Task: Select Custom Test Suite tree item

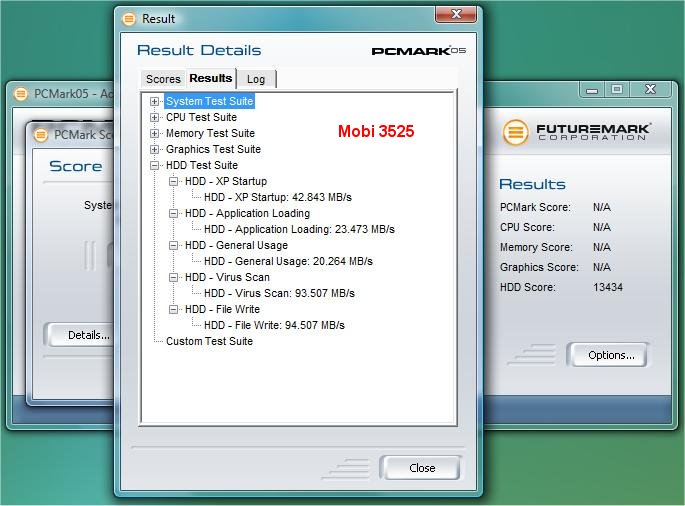Action: (x=209, y=342)
